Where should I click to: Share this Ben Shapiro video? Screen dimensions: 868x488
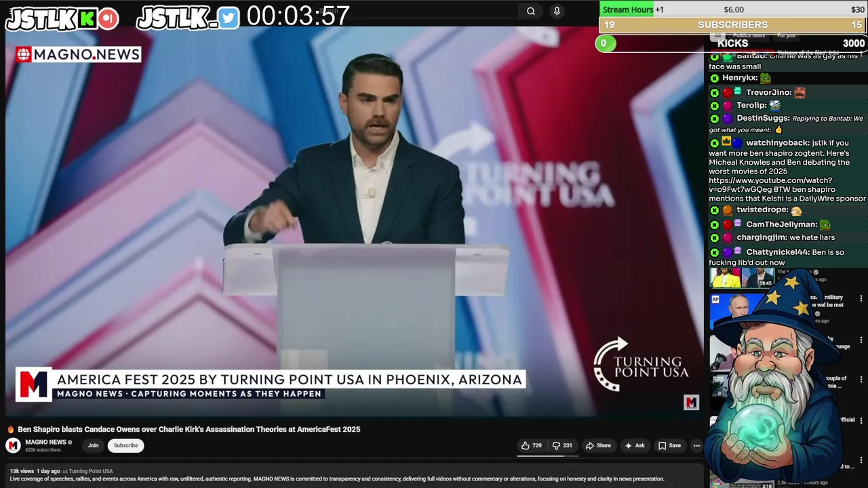click(x=598, y=445)
